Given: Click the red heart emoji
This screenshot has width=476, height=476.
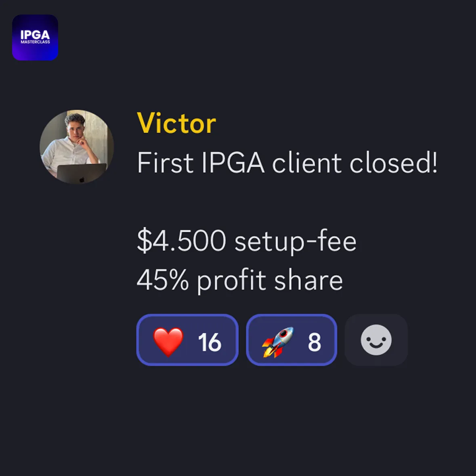Looking at the screenshot, I should [168, 342].
